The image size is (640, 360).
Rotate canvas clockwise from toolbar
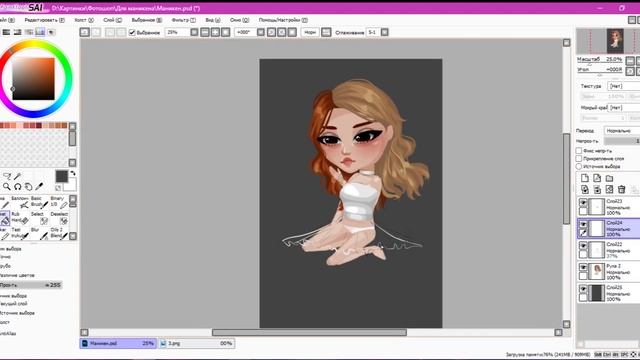(x=282, y=32)
